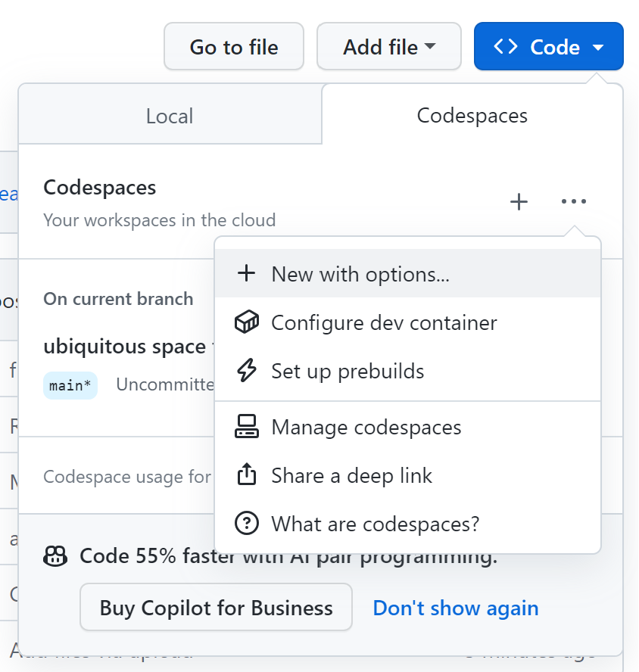639x672 pixels.
Task: Click the question mark help icon
Action: click(x=247, y=523)
